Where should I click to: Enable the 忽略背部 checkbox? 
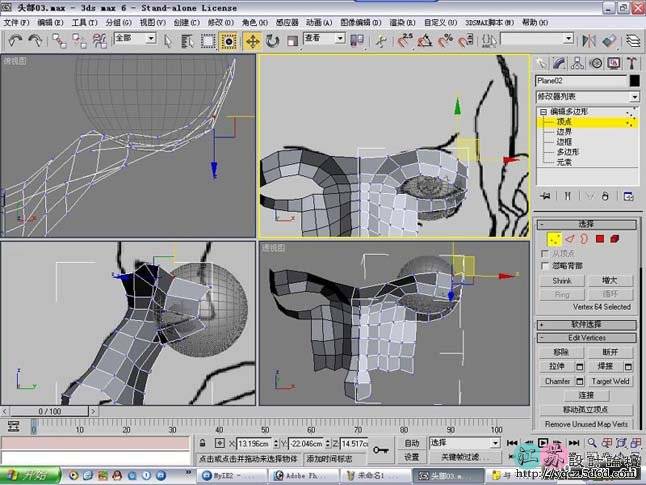pyautogui.click(x=545, y=266)
